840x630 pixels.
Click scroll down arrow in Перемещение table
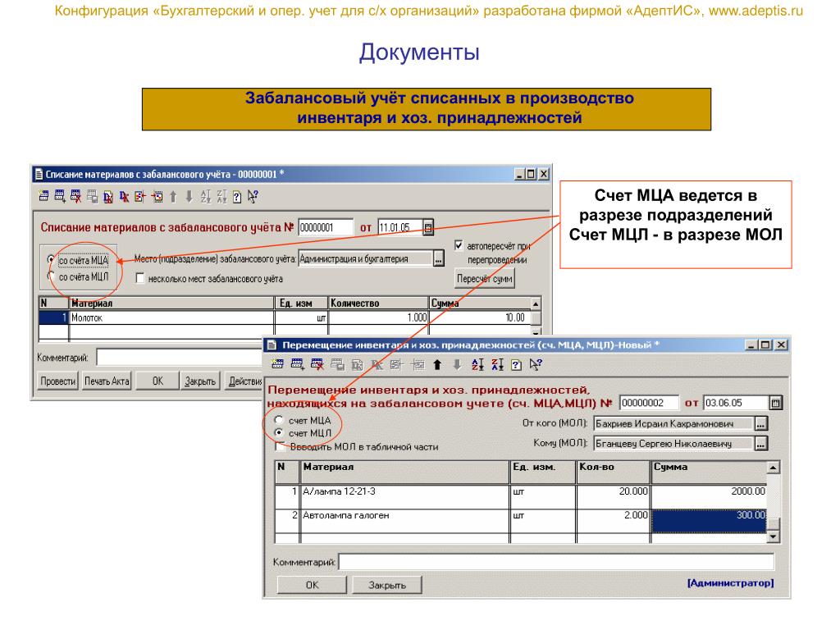coord(773,536)
